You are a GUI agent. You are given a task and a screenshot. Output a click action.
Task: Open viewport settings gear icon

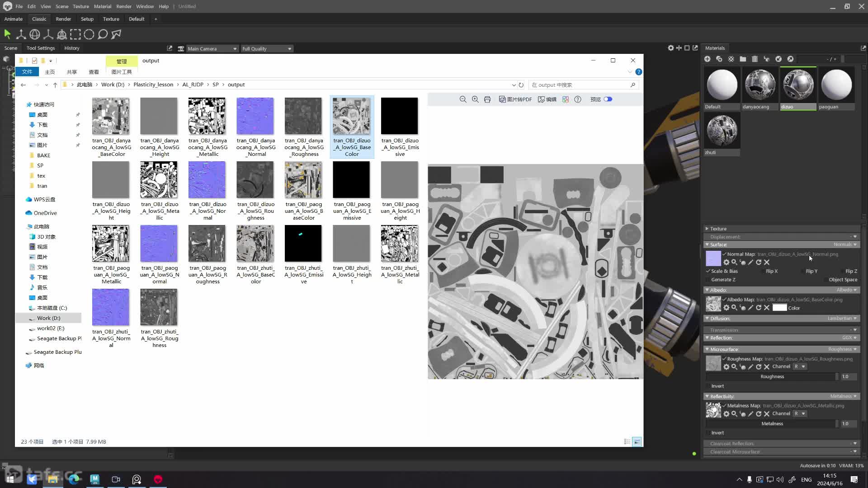(671, 48)
